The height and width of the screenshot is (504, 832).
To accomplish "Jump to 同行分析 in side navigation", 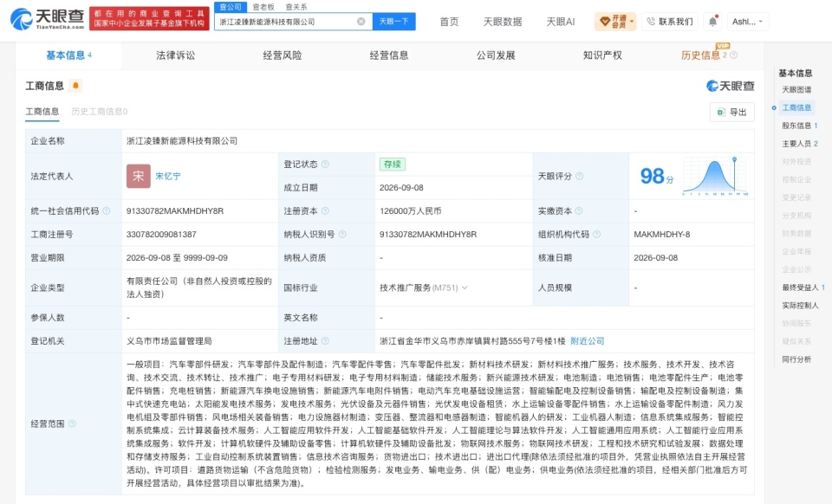I will point(796,359).
